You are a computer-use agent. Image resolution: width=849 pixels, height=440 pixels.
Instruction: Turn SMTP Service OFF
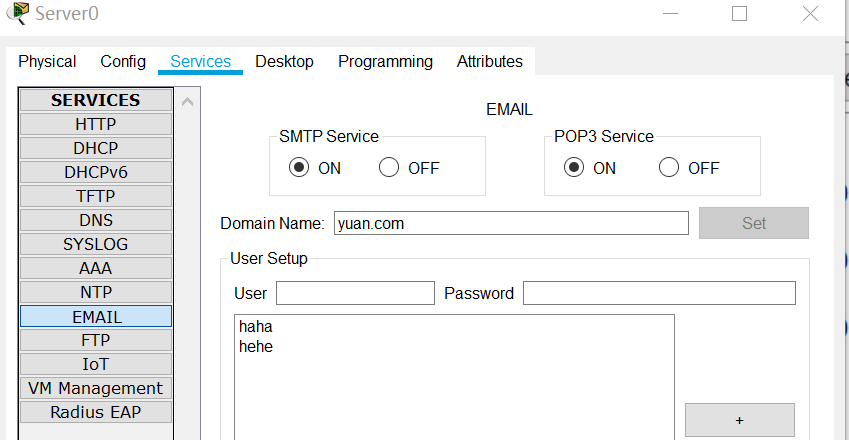[389, 168]
